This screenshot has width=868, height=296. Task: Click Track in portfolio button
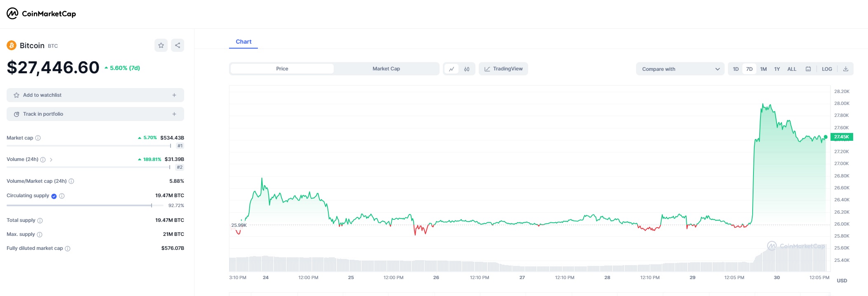coord(95,114)
